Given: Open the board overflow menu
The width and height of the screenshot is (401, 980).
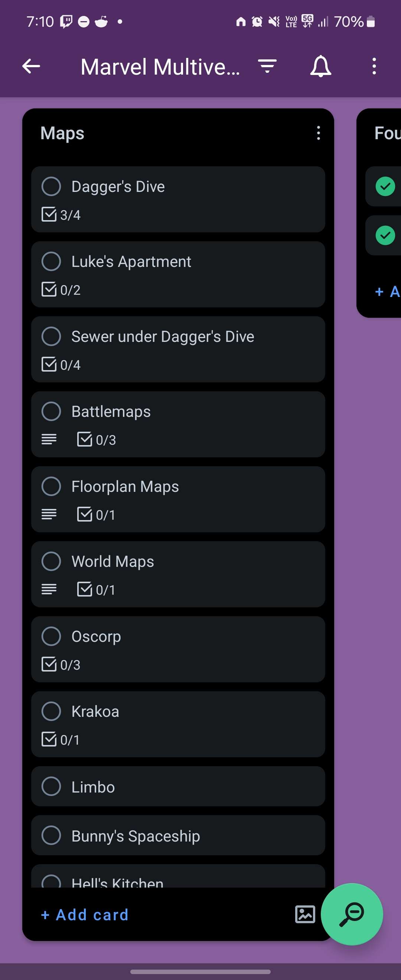Looking at the screenshot, I should (x=374, y=66).
